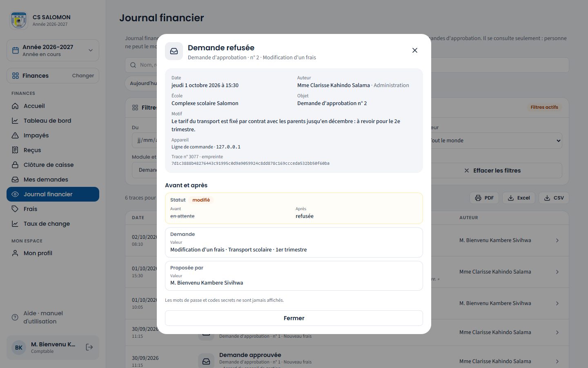The width and height of the screenshot is (588, 368).
Task: Click the trace fingerprint hash text
Action: tap(250, 163)
